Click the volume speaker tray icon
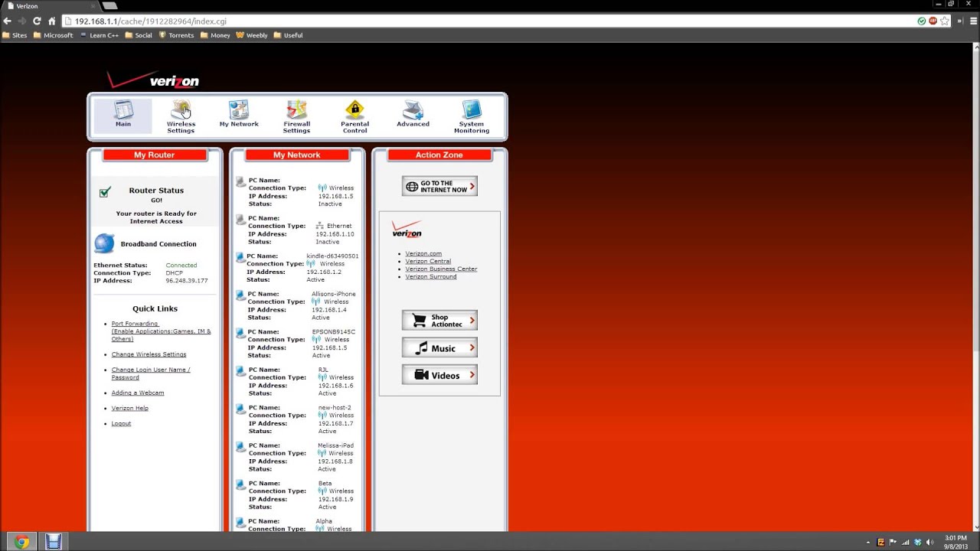The width and height of the screenshot is (980, 551). coord(929,543)
